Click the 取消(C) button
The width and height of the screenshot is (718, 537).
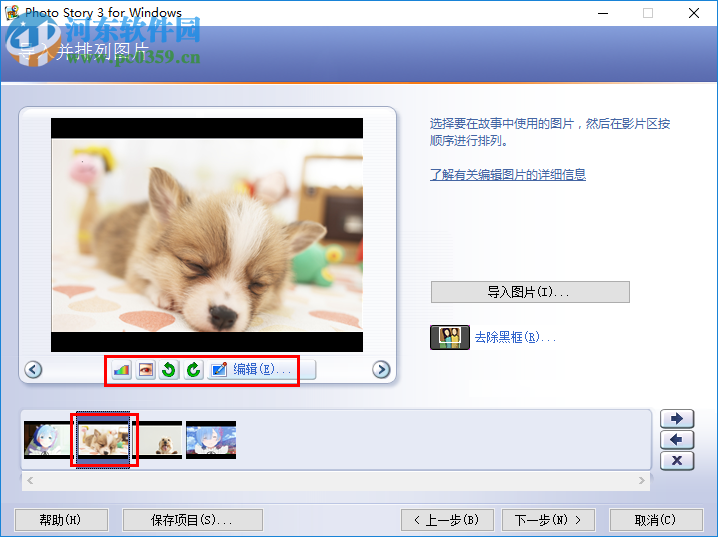click(656, 520)
